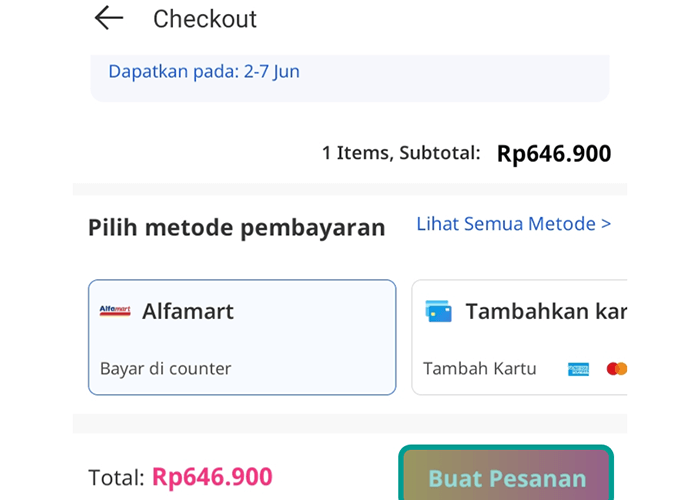Screen dimensions: 700x500
Task: Click Pilih metode pembayaran heading
Action: 237,227
